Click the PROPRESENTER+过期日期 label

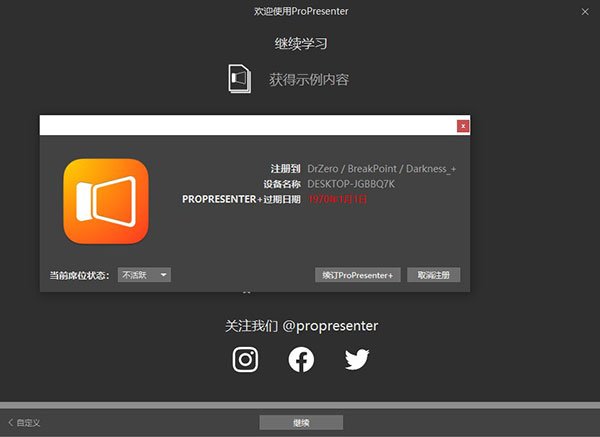pyautogui.click(x=241, y=199)
